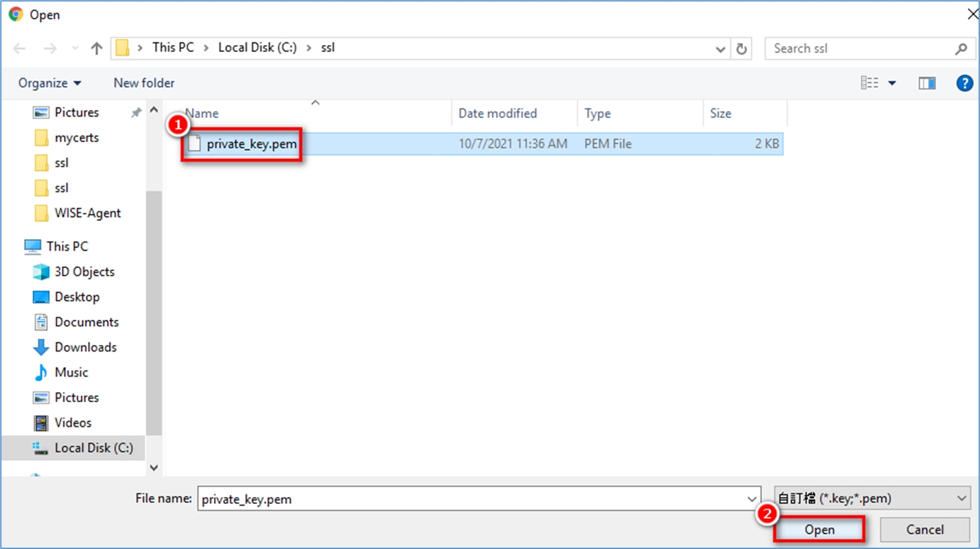Sort files by Date modified column
The height and width of the screenshot is (549, 980).
click(497, 113)
